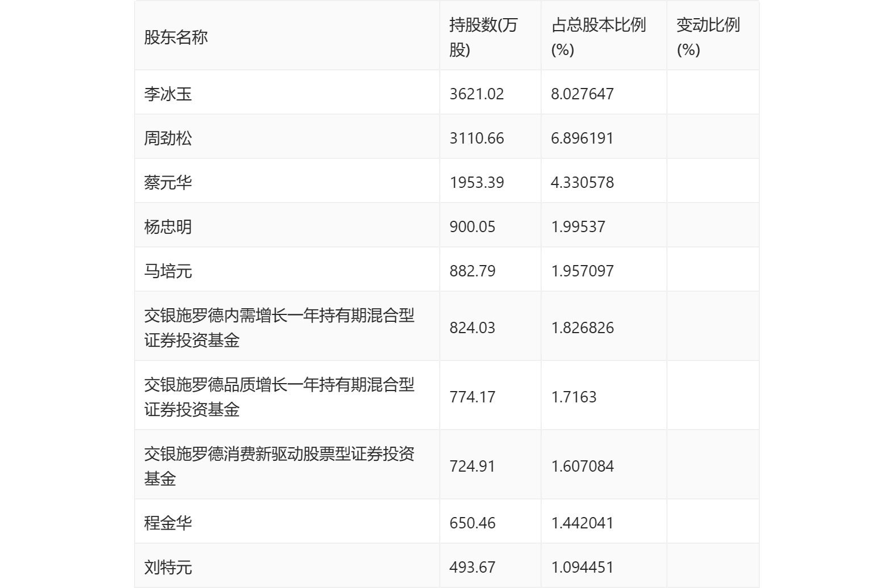Viewport: 894px width, 588px height.
Task: Click the 占总股本比例(%) column header
Action: coord(598,37)
